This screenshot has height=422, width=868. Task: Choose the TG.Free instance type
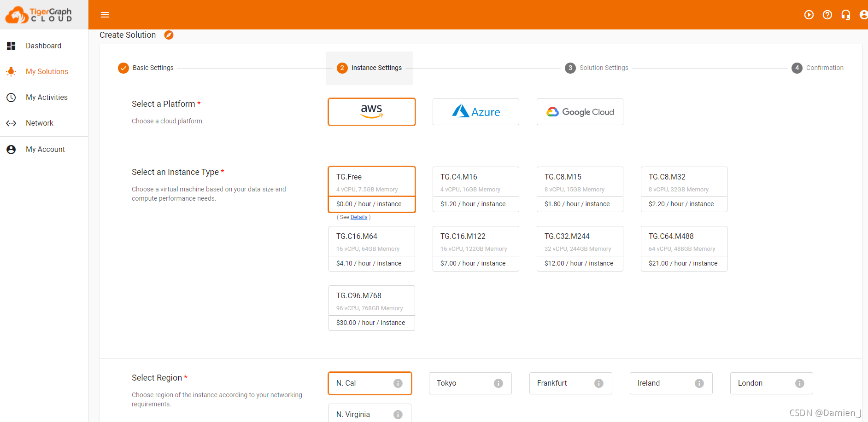372,190
